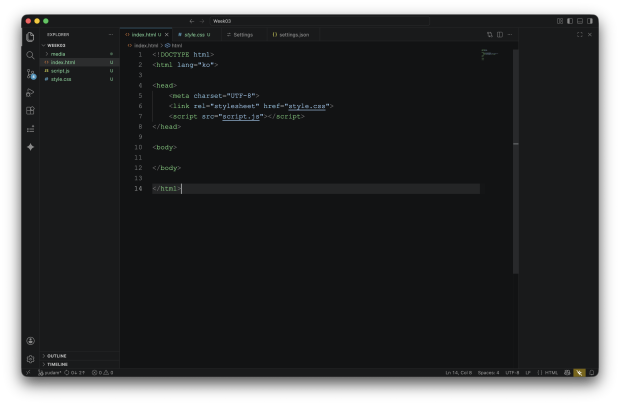
Task: Expand the OUTLINE section
Action: pos(57,355)
